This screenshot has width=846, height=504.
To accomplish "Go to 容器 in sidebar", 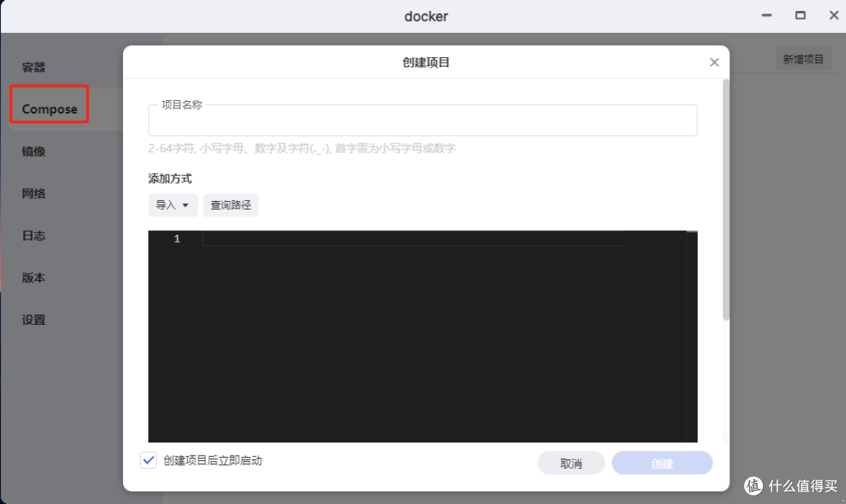I will click(34, 67).
